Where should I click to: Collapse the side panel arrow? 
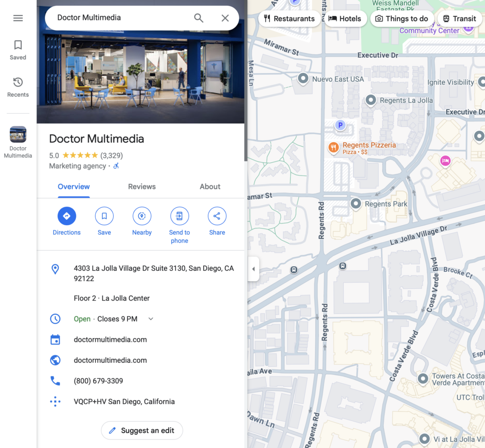click(253, 269)
